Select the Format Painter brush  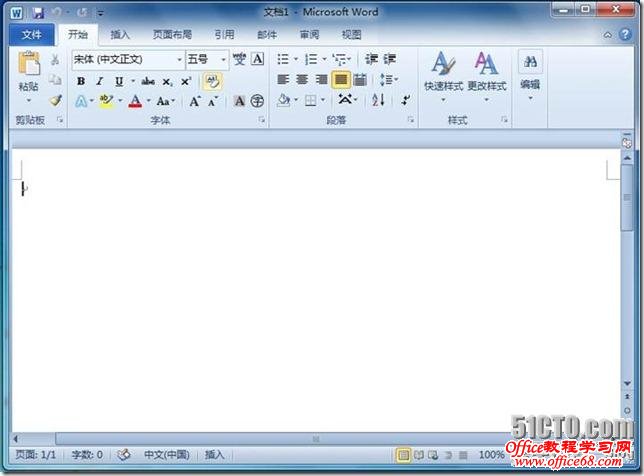55,100
